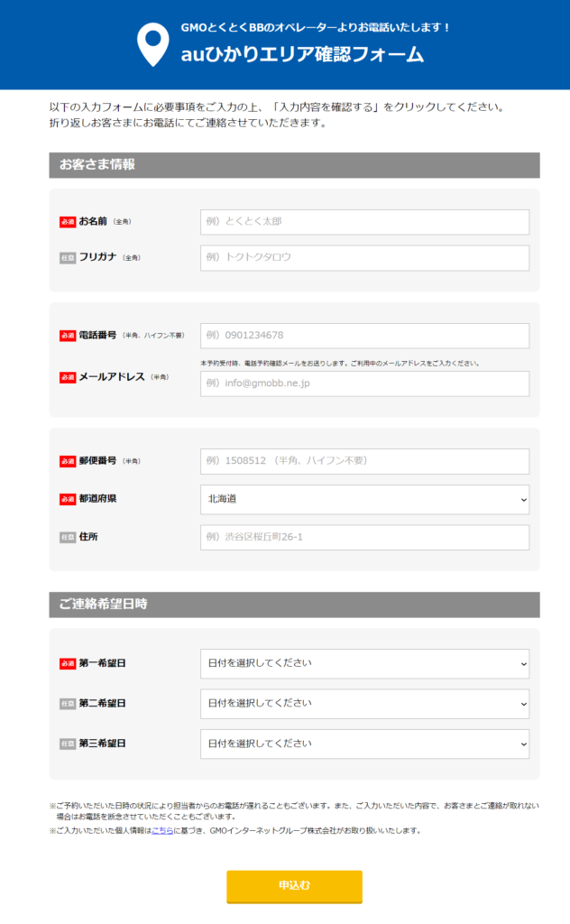Focus the フリガナ text field
This screenshot has height=924, width=570.
[364, 257]
